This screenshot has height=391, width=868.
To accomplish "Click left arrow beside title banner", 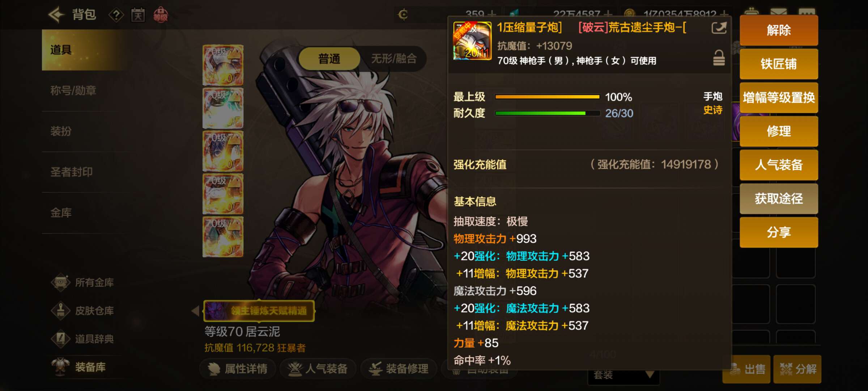I will 195,311.
